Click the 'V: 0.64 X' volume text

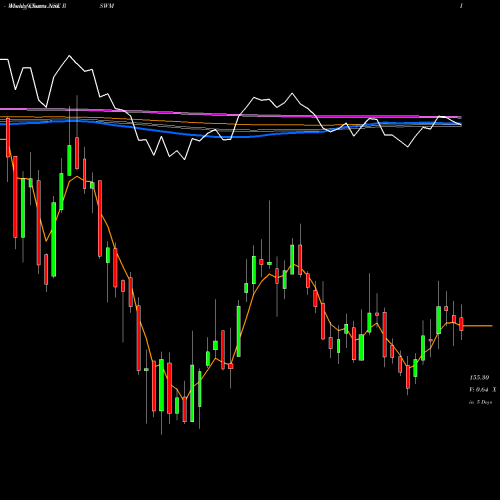coord(482,389)
